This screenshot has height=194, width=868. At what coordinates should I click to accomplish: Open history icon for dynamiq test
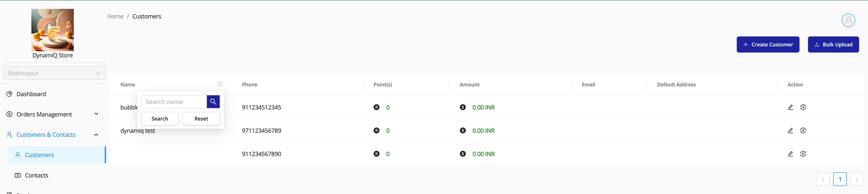[803, 131]
